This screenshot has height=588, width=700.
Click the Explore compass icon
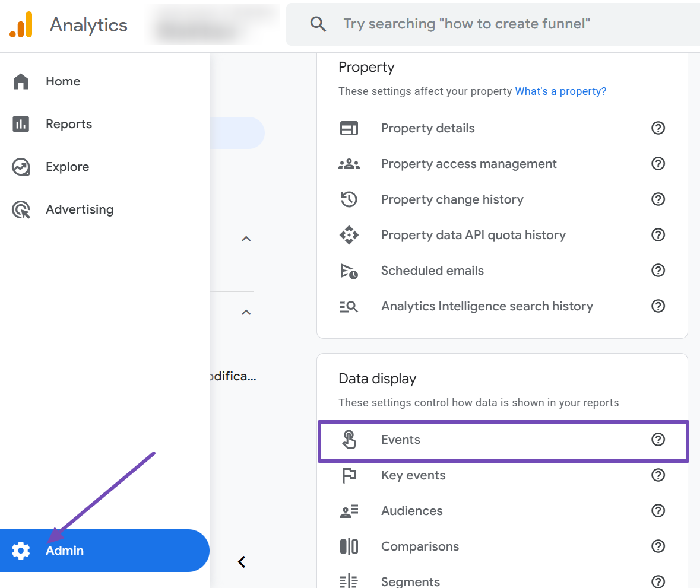[x=21, y=167]
